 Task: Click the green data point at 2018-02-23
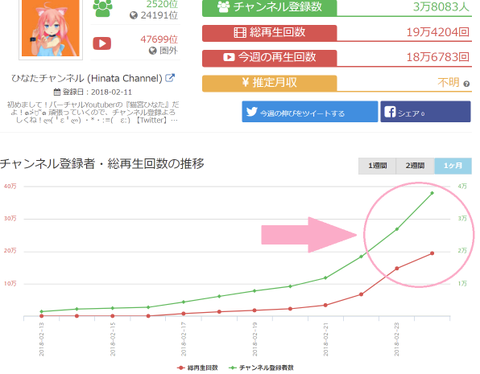click(397, 229)
